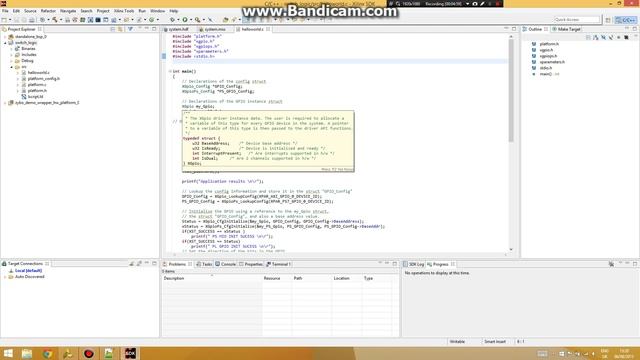Toggle Hide Fields in Outline toolbar

pyautogui.click(x=603, y=37)
